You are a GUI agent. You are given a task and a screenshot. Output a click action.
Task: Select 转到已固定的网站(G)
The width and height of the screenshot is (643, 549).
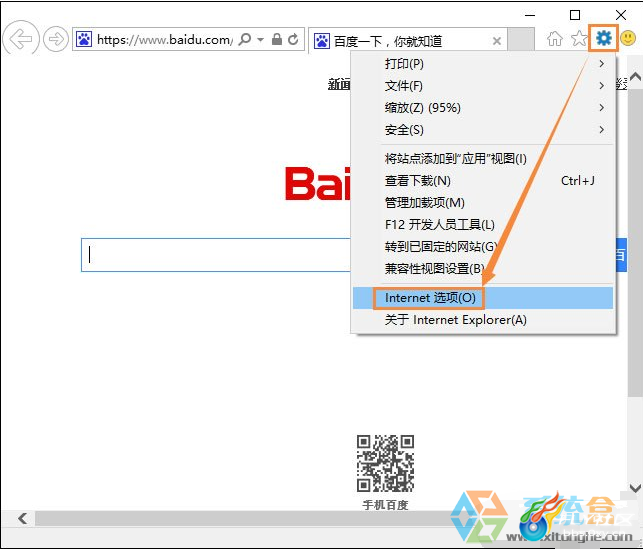click(483, 246)
